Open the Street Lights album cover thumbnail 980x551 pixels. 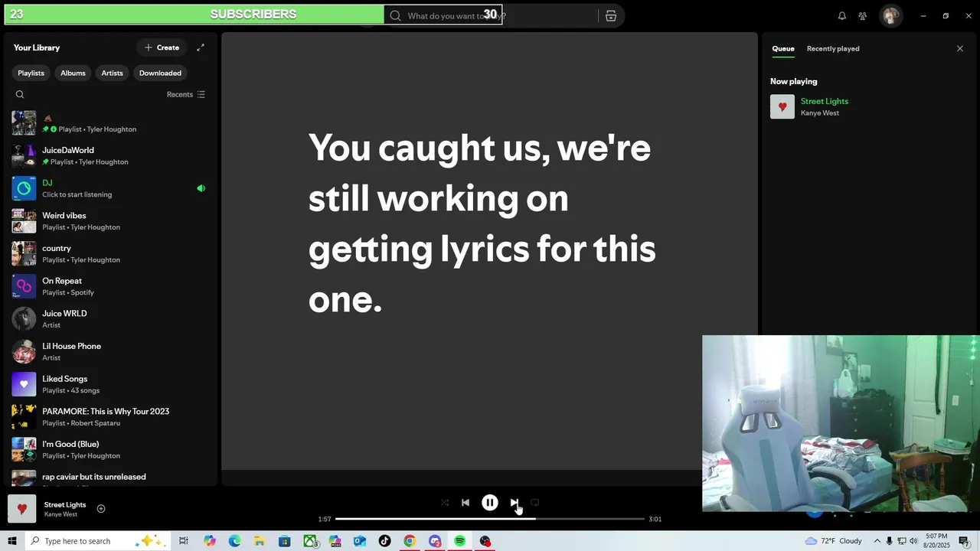click(x=21, y=509)
